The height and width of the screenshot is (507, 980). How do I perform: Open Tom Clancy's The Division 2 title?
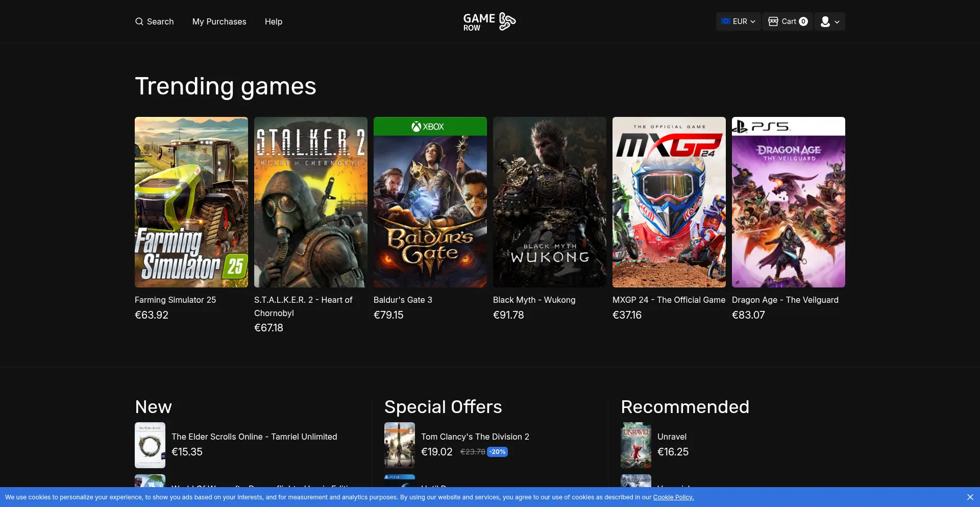(475, 437)
